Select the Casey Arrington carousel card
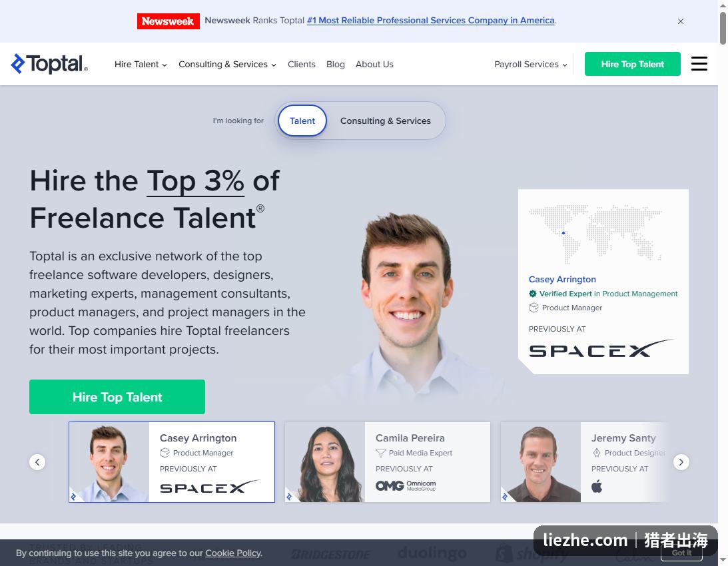Viewport: 728px width, 566px height. (x=172, y=462)
